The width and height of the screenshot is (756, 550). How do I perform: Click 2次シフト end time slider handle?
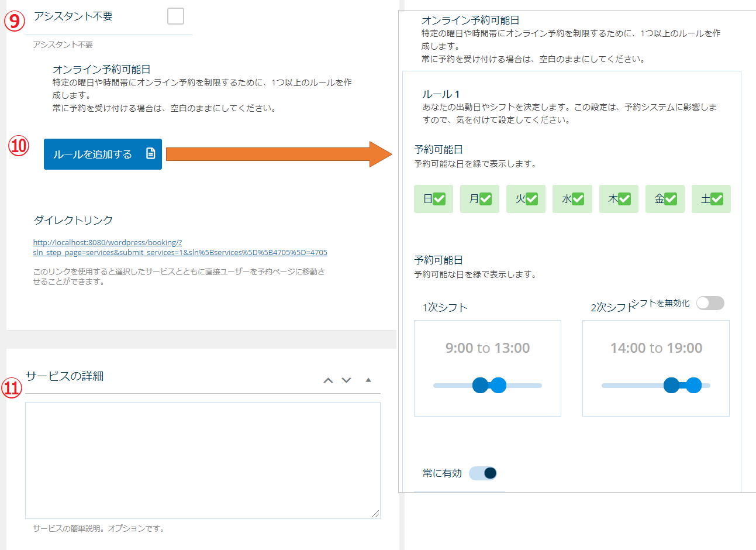(x=693, y=386)
